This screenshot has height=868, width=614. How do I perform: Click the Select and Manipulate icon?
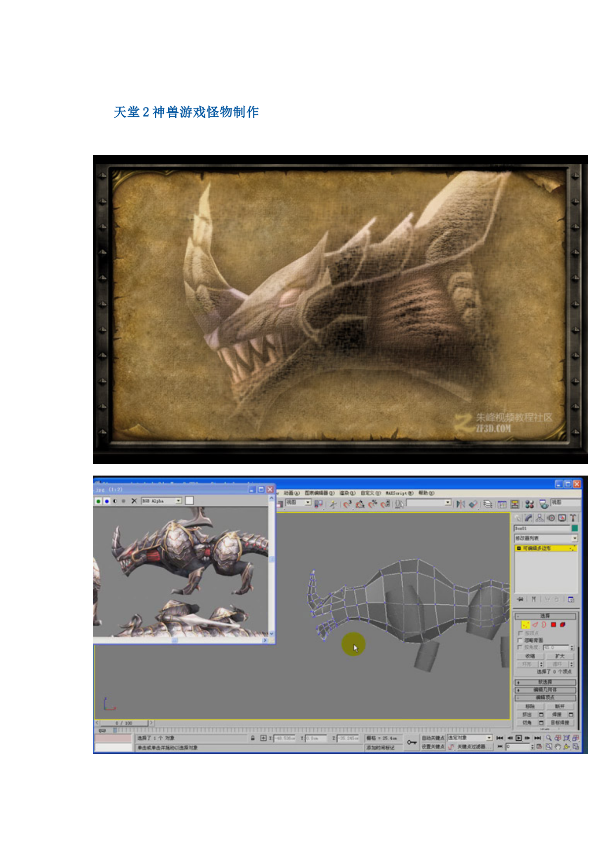click(x=332, y=504)
